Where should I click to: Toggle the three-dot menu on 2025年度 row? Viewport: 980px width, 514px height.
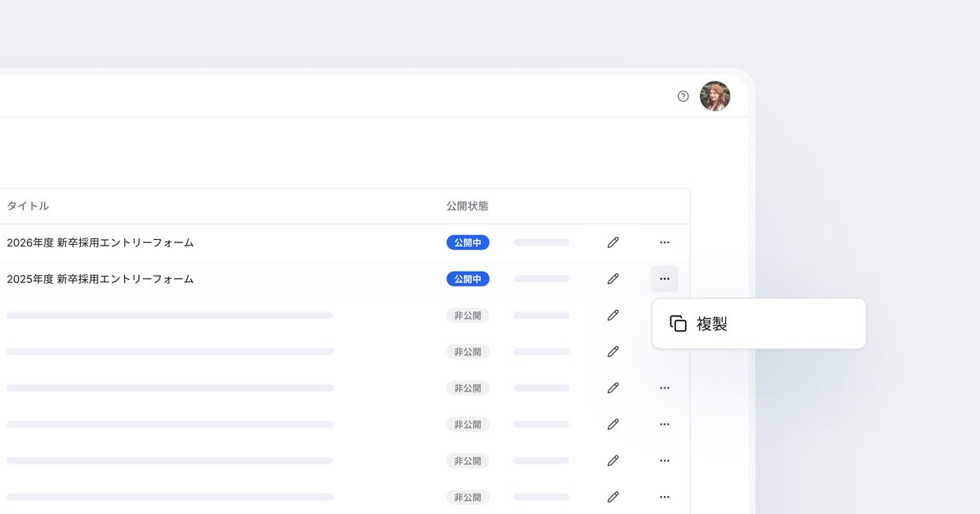pos(665,279)
